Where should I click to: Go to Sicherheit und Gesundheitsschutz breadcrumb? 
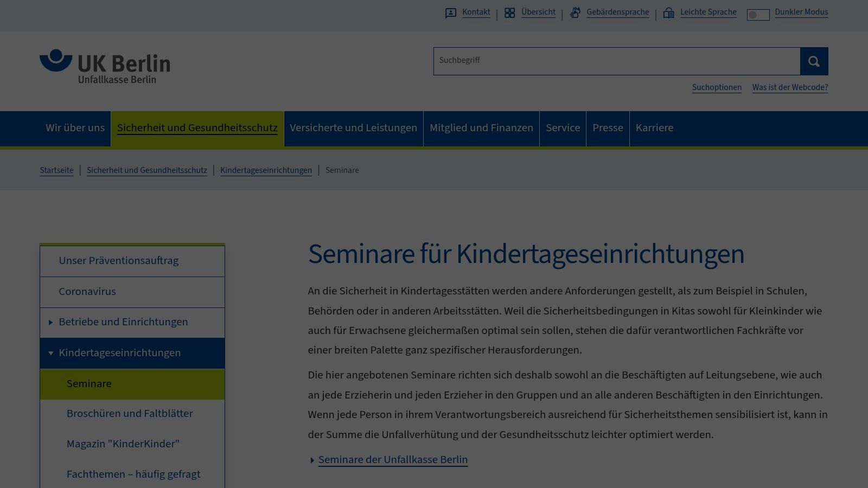(x=147, y=170)
